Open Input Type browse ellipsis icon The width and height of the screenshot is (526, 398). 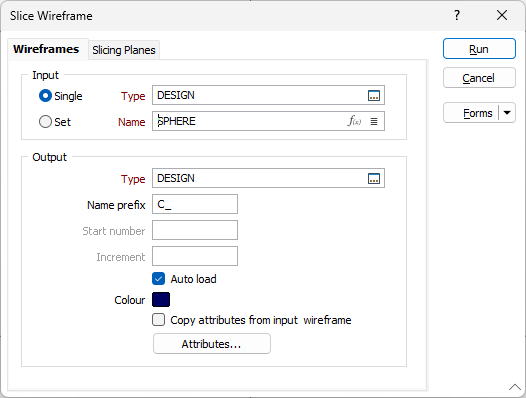point(374,96)
